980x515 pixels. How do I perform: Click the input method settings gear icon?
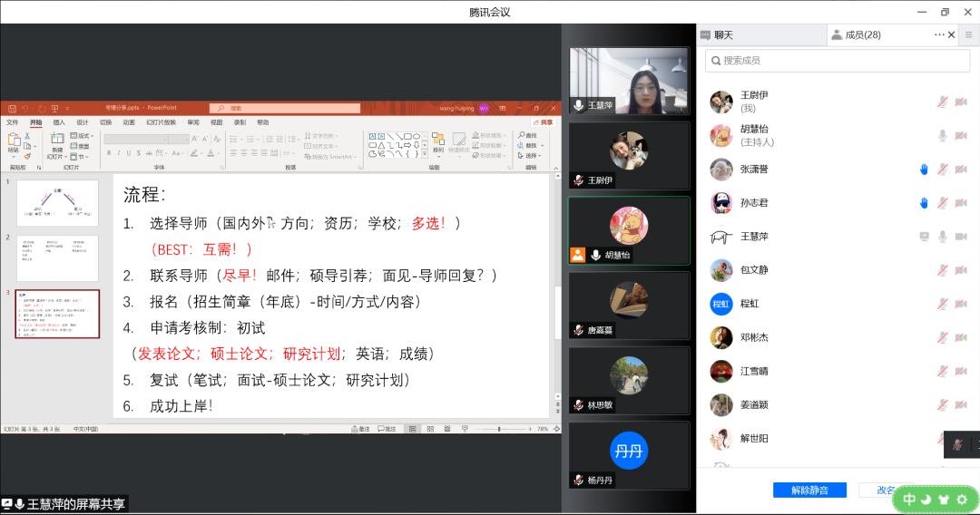963,499
